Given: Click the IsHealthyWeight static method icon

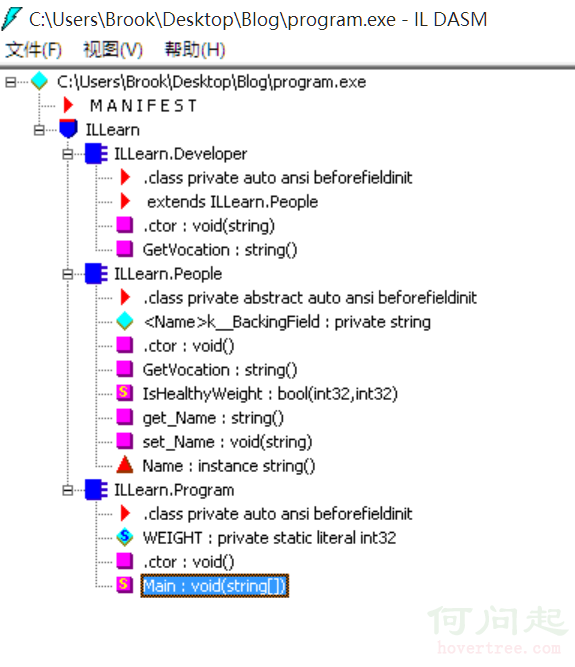Looking at the screenshot, I should [x=125, y=393].
